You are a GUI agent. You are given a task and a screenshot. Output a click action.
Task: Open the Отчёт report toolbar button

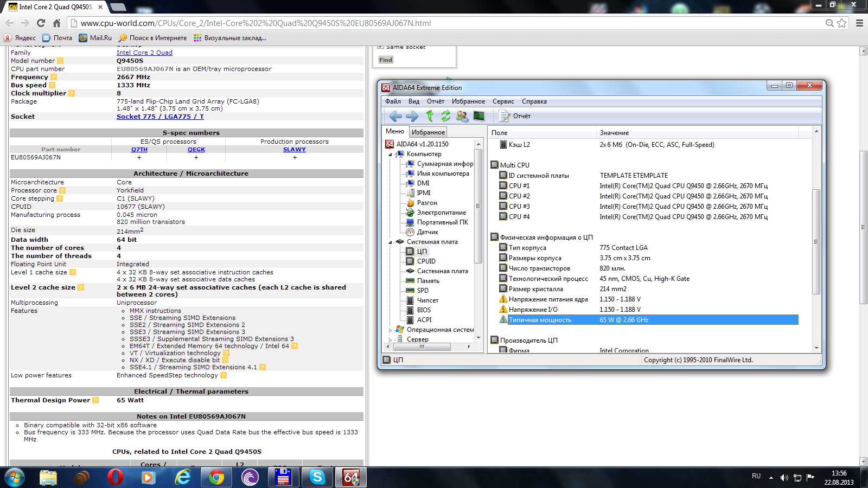[515, 115]
